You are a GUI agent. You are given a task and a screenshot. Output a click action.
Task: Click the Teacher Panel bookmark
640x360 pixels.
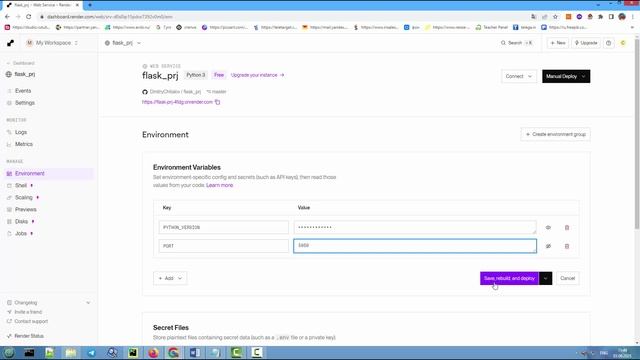click(x=492, y=27)
